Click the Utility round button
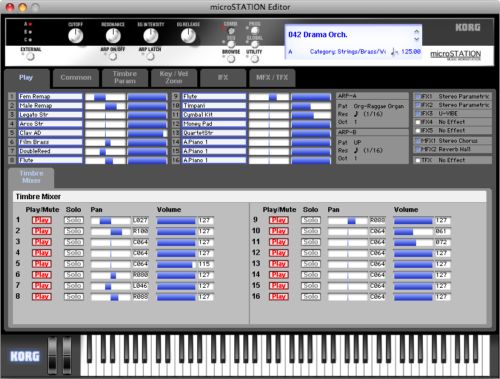The height and width of the screenshot is (379, 500). pos(255,59)
